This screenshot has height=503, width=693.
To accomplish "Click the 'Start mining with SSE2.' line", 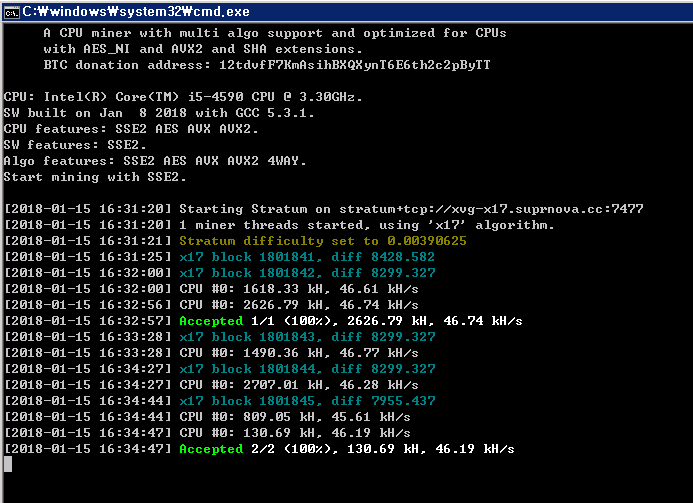I will (95, 177).
